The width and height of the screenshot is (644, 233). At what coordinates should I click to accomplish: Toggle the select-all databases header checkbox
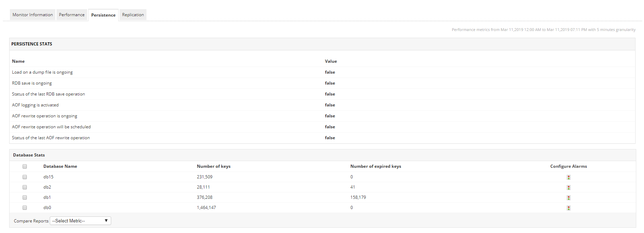point(25,166)
